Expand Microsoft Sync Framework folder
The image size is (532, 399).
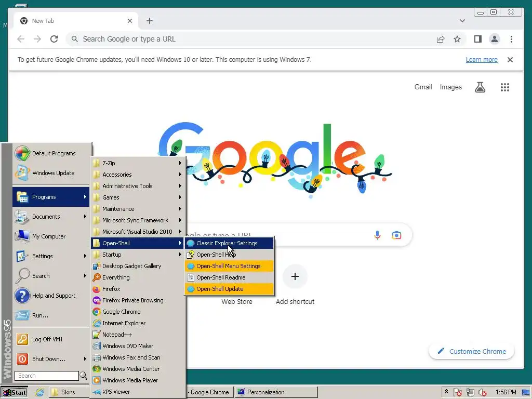click(138, 220)
